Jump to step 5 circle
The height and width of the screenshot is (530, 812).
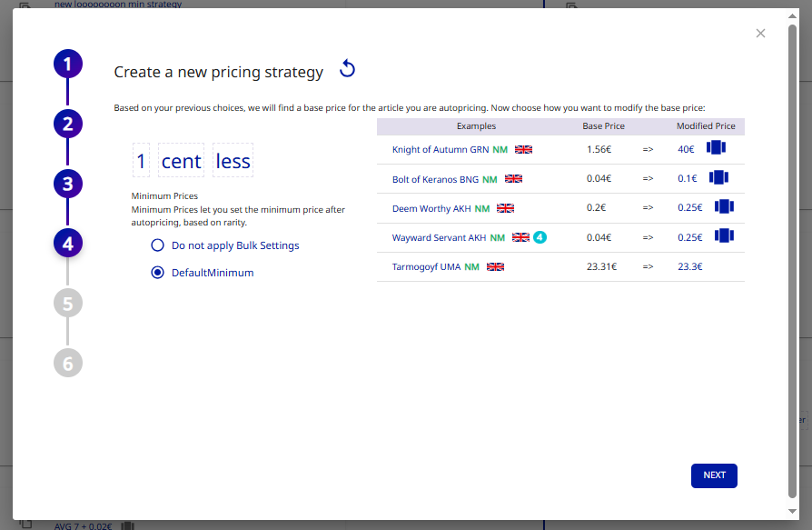point(68,303)
